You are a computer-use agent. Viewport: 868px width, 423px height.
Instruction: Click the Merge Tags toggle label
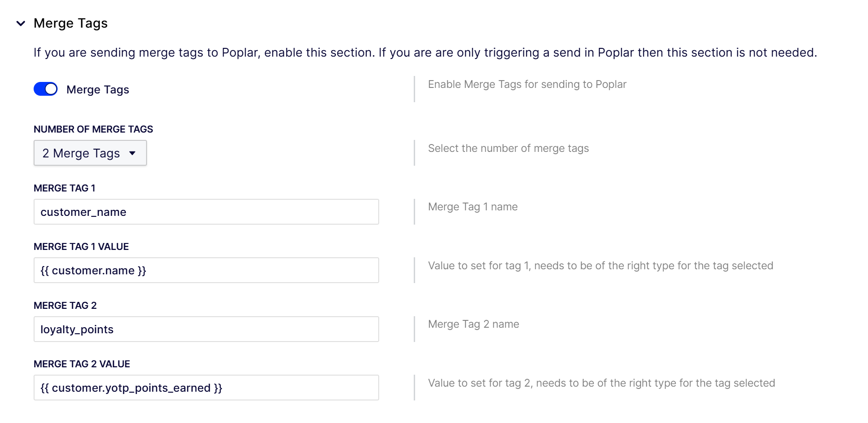[x=98, y=90]
